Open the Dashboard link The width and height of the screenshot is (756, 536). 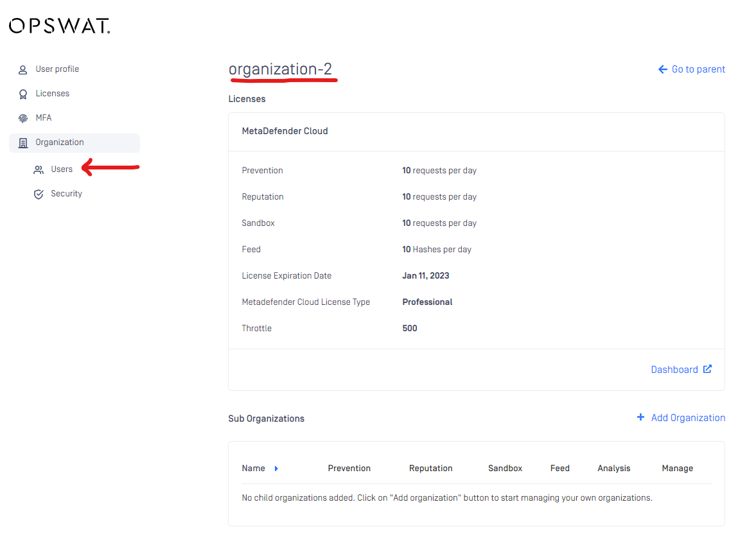coord(681,370)
